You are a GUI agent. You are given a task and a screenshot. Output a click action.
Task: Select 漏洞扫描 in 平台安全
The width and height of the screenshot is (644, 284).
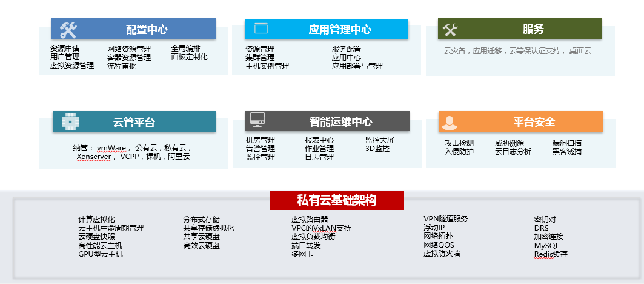pos(566,143)
